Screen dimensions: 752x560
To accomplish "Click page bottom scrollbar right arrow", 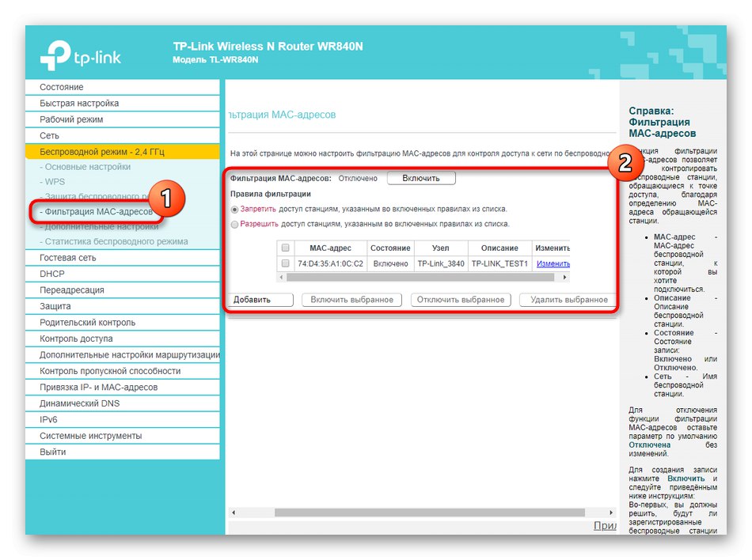I will pos(611,512).
